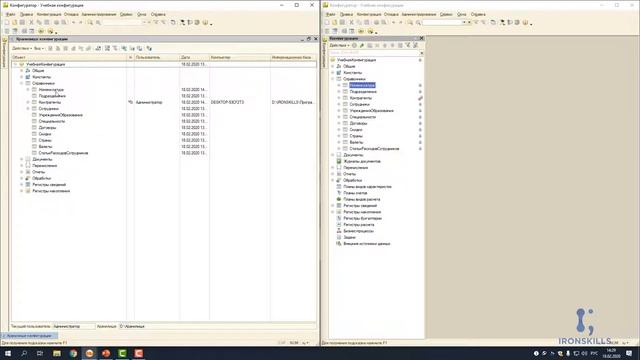Click Журналы документов icon in right tree
The width and height of the screenshot is (640, 360).
click(339, 161)
